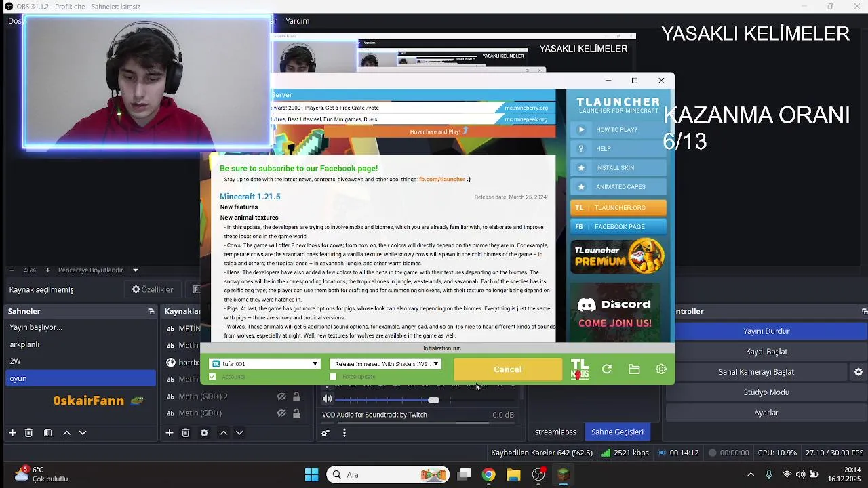This screenshot has width=868, height=488.
Task: Open Ayarlar settings button
Action: click(x=766, y=413)
